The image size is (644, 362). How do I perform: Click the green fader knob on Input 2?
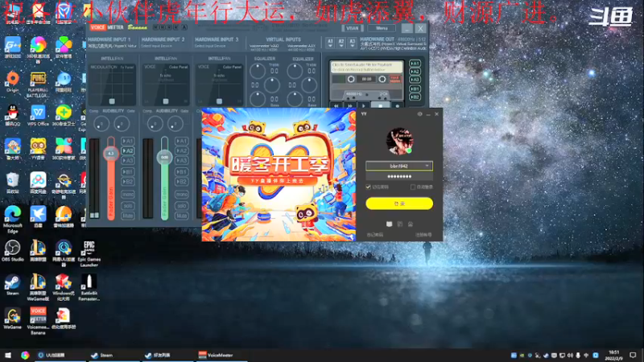click(165, 157)
